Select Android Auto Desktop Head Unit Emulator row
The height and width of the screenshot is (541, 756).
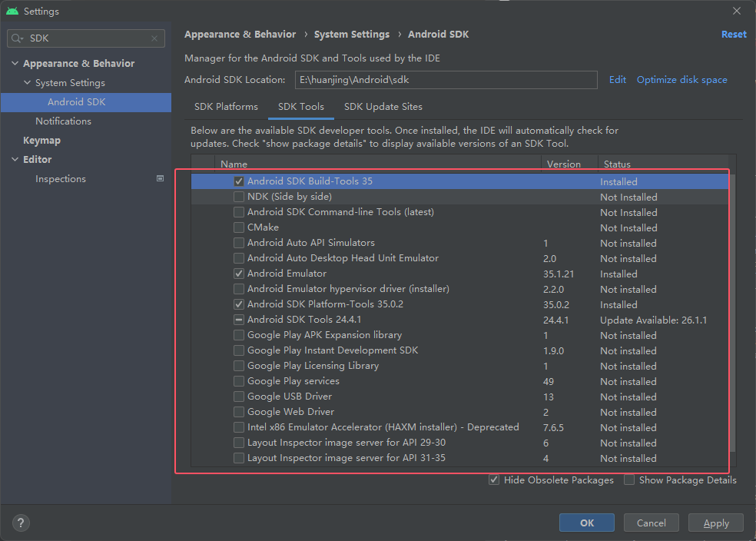(459, 258)
